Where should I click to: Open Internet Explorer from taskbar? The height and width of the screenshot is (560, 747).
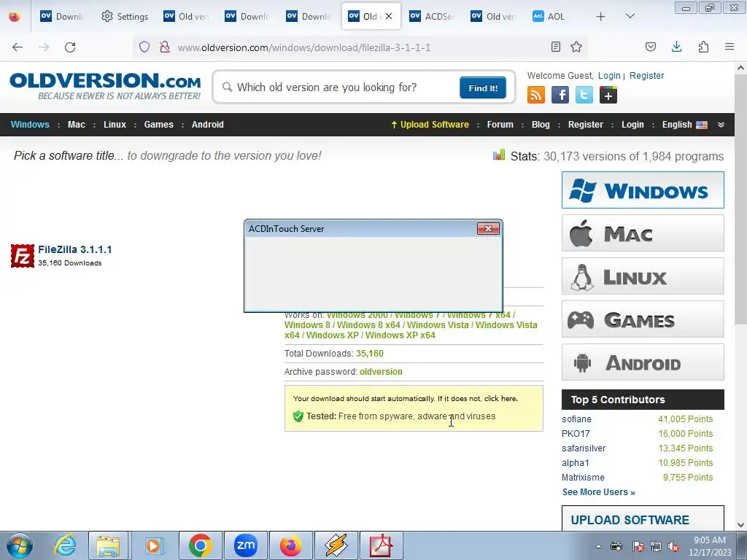(65, 545)
